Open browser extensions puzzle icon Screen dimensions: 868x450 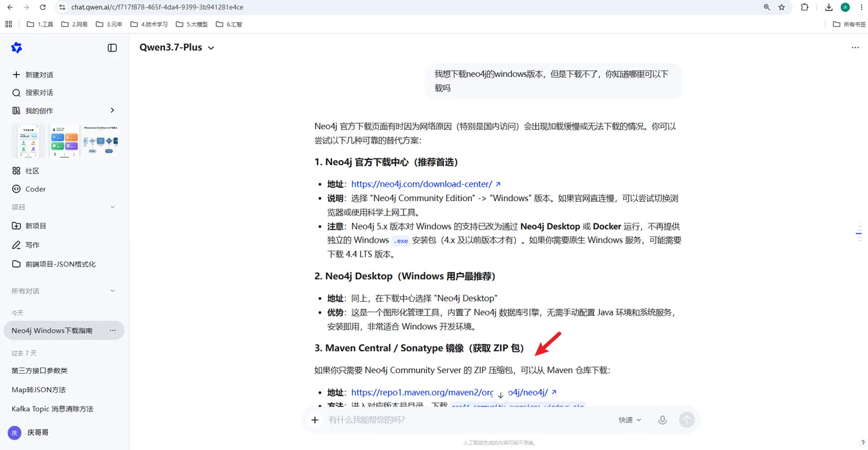point(805,7)
